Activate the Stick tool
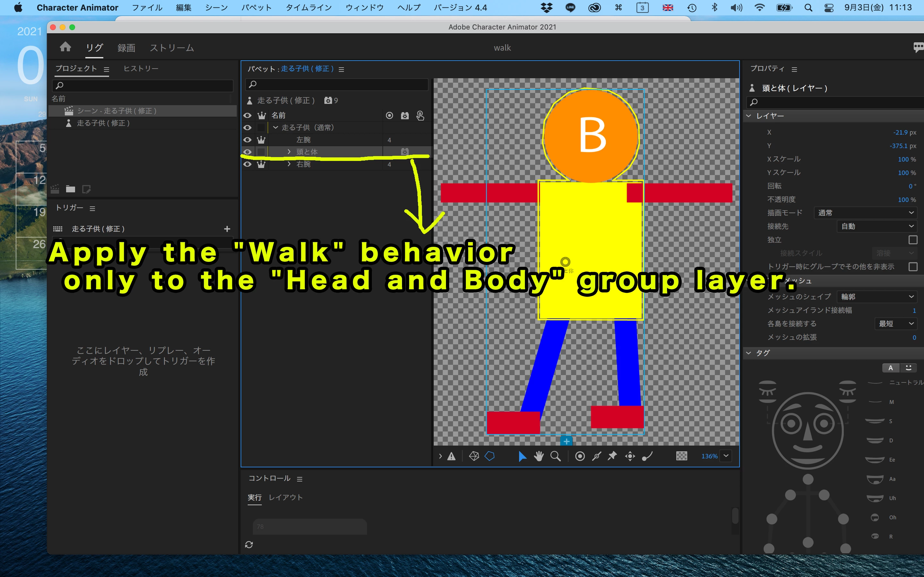 (x=596, y=456)
